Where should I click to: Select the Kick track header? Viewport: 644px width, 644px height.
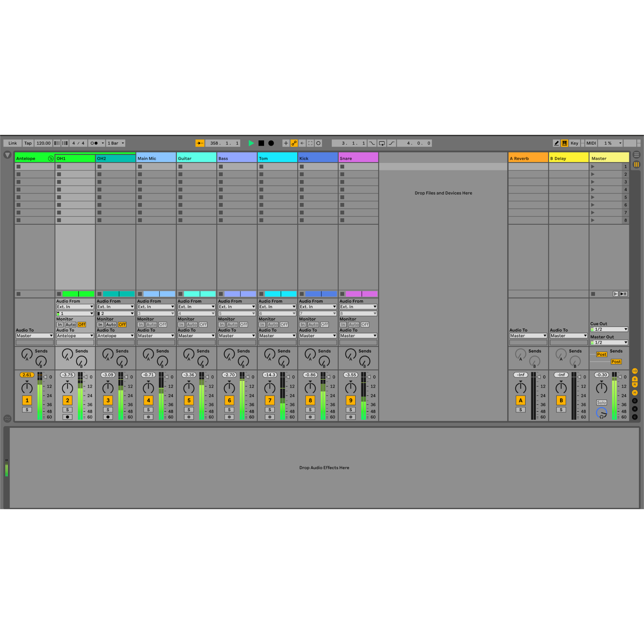[317, 158]
